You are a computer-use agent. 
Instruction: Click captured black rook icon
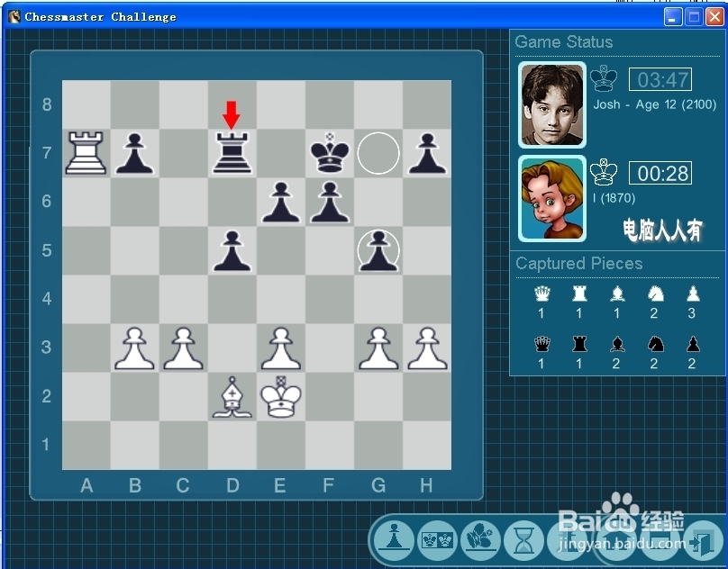pos(579,344)
